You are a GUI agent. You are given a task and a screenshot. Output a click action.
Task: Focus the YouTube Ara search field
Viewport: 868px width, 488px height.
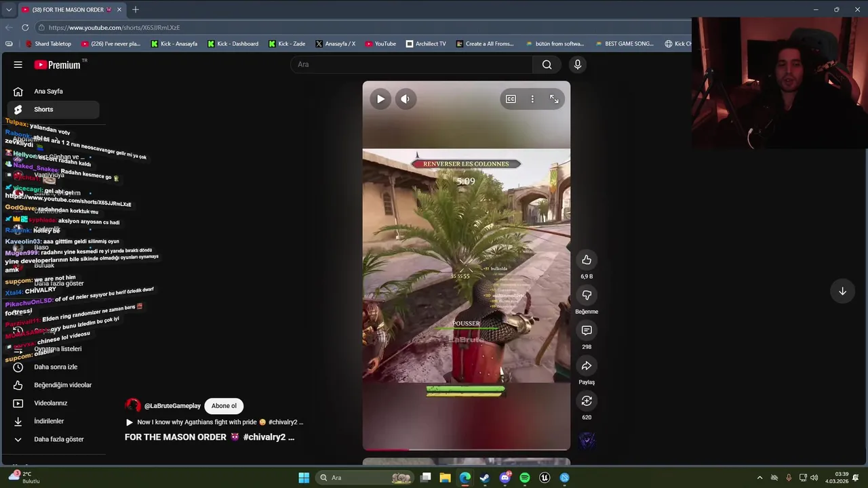click(412, 64)
